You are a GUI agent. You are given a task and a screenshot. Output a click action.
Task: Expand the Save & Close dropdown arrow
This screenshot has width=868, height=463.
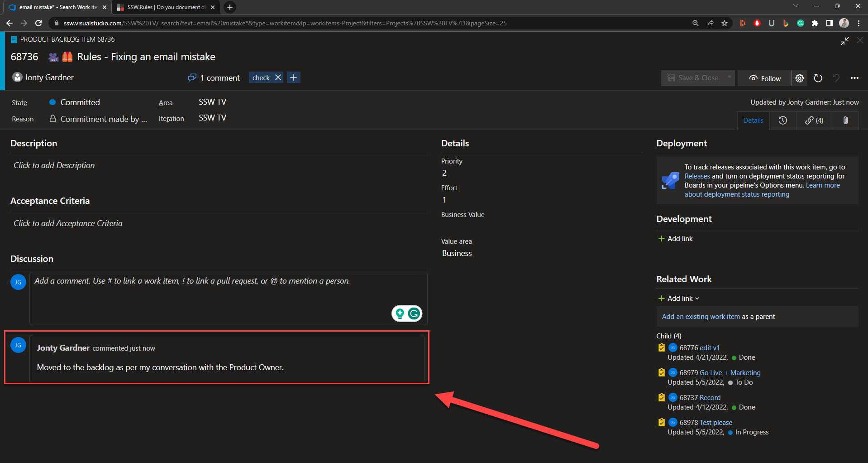pyautogui.click(x=729, y=78)
